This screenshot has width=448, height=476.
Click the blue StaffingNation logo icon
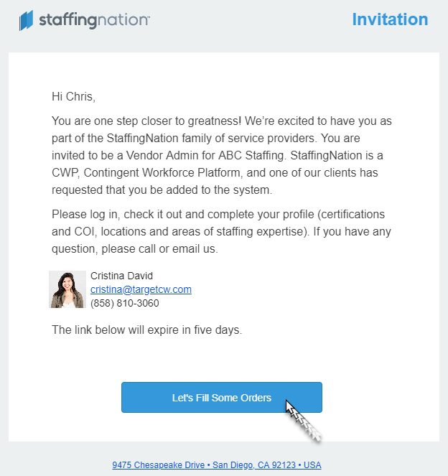[x=27, y=21]
